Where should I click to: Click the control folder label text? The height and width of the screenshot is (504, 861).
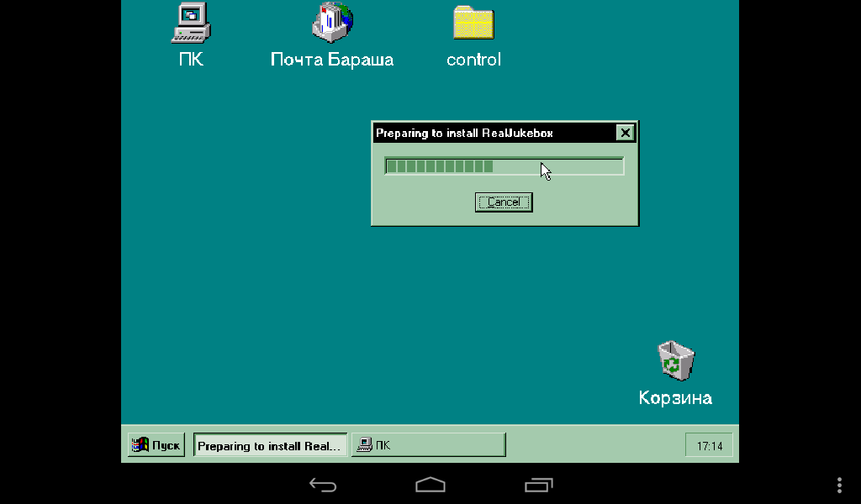[474, 60]
